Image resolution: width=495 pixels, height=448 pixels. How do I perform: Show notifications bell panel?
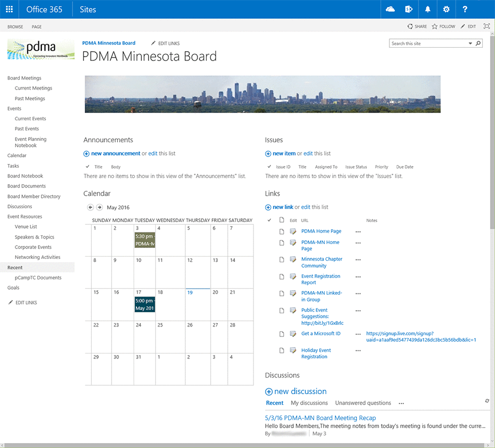428,9
